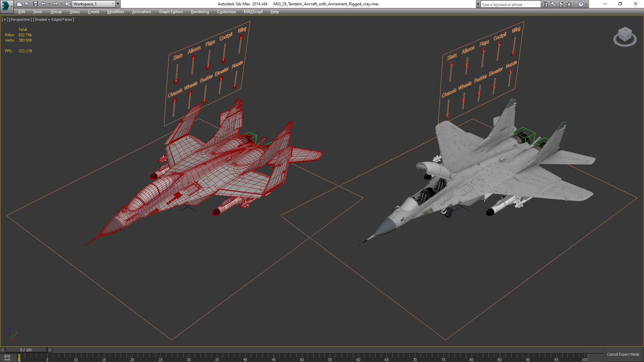
Task: Open the Create menu
Action: [x=94, y=12]
